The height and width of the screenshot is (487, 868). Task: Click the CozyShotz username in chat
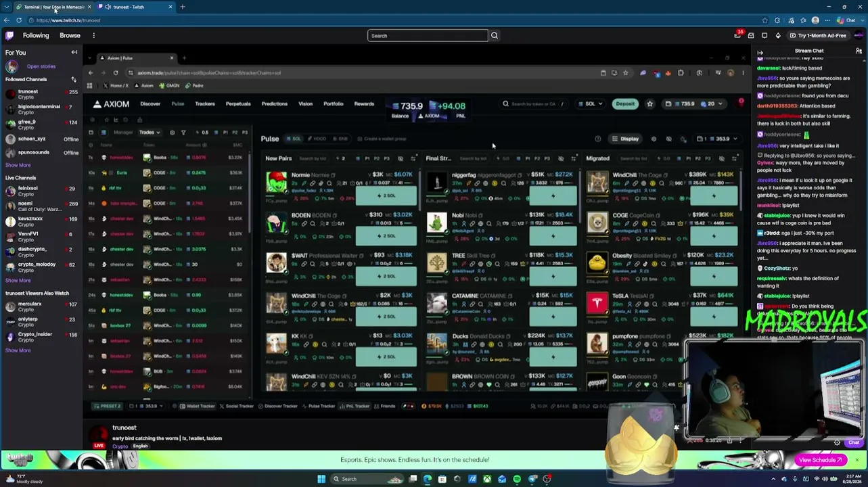tap(777, 269)
